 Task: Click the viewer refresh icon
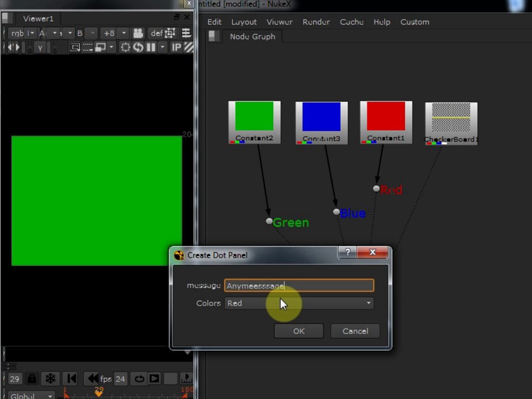coord(138,48)
